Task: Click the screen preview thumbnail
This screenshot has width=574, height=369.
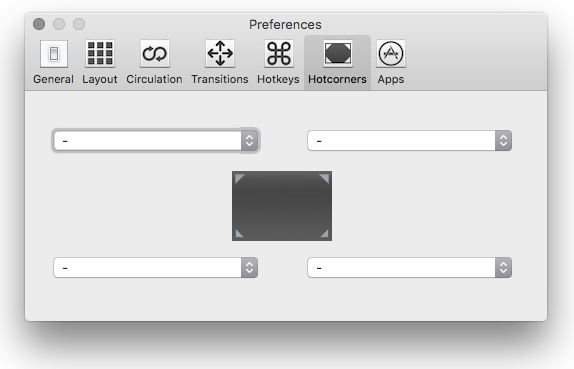Action: pyautogui.click(x=282, y=206)
